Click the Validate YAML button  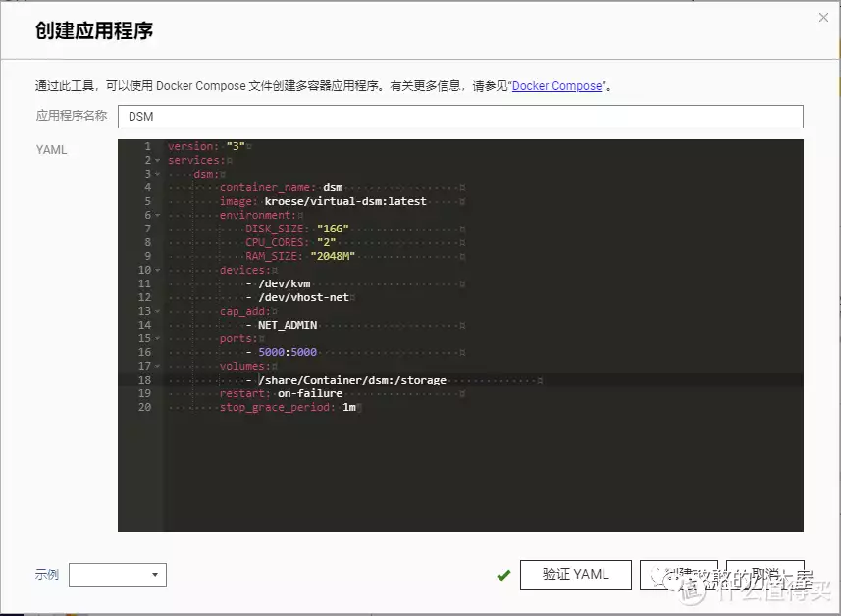[x=575, y=574]
